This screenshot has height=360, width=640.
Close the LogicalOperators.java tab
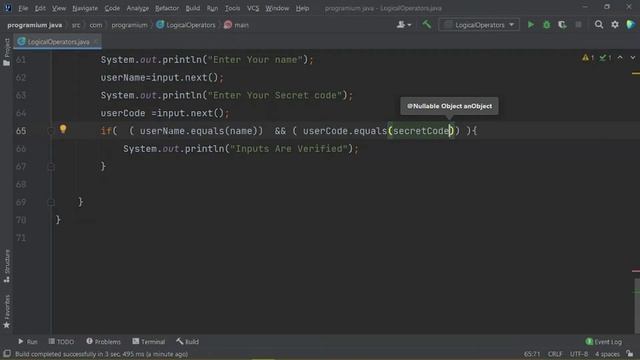(96, 42)
